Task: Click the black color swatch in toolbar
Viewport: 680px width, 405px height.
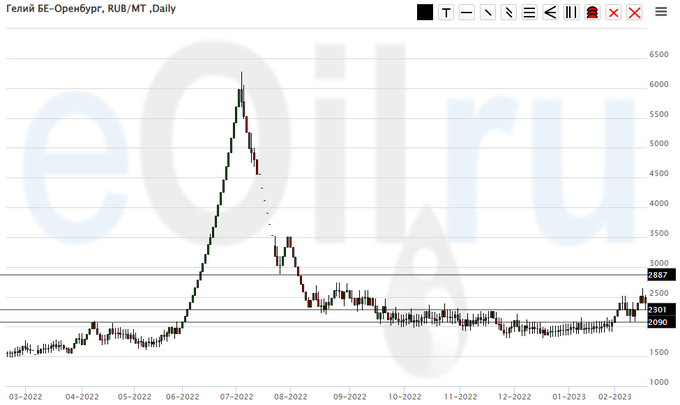Action: 425,13
